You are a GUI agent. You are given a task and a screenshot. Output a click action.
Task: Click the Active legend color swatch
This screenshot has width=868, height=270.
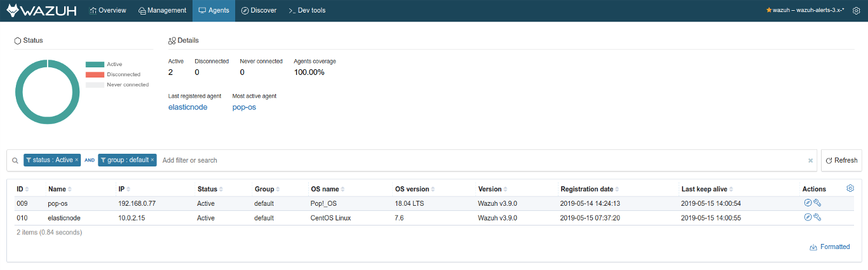point(95,64)
